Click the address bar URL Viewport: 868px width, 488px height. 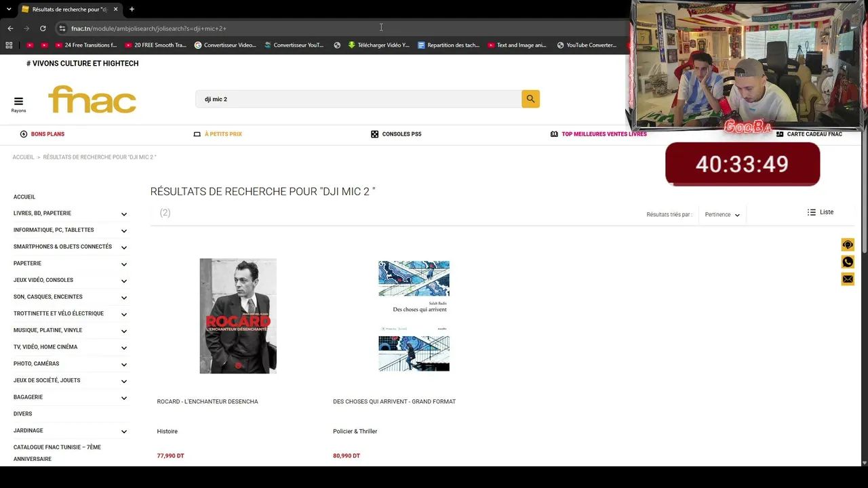149,28
